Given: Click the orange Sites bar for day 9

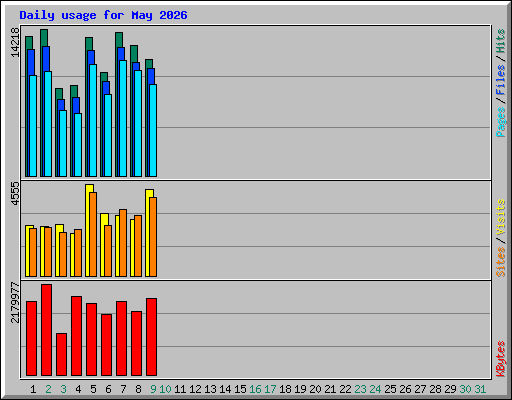Looking at the screenshot, I should (x=153, y=237).
